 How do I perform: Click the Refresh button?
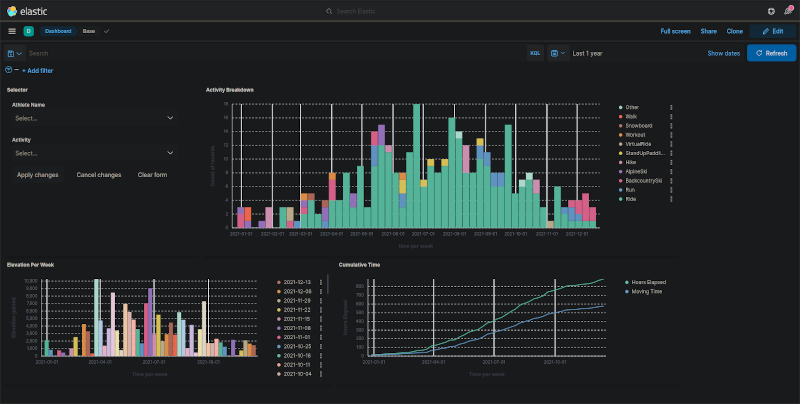pyautogui.click(x=771, y=52)
